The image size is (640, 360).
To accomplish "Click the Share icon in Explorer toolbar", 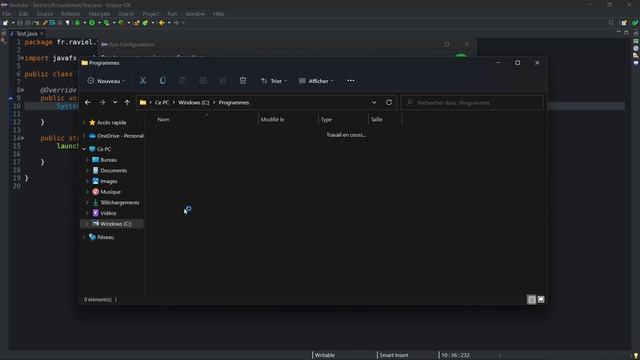I will 223,81.
